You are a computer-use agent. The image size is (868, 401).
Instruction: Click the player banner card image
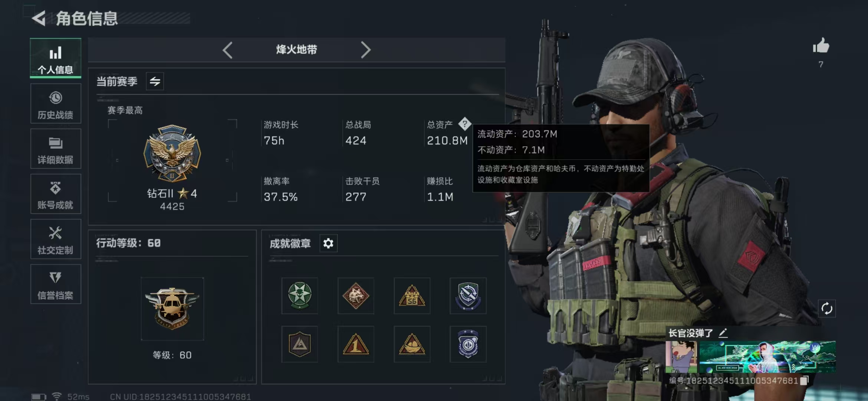[767, 357]
